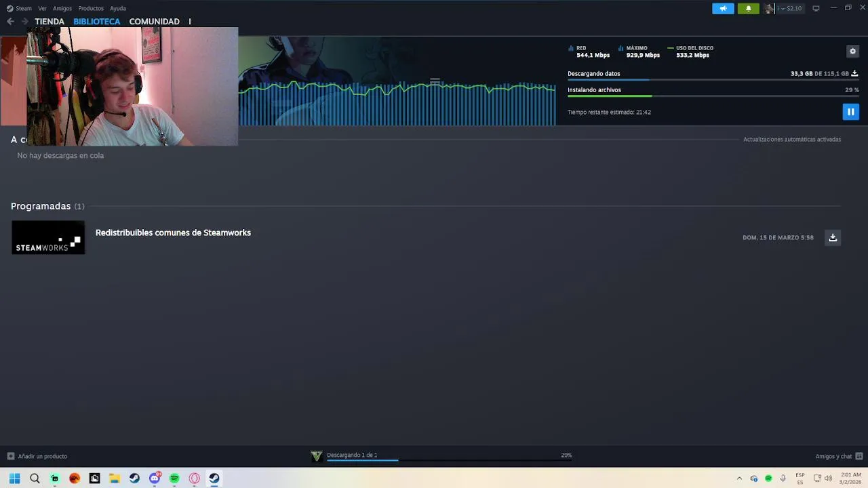Open the first Steam taskbar icon
868x488 pixels.
coord(134,479)
